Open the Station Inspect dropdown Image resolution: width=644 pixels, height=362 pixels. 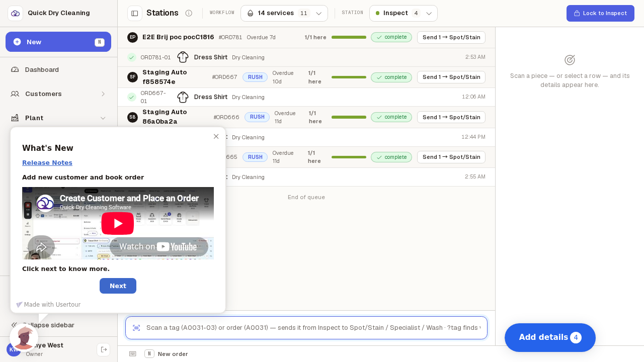[x=404, y=13]
